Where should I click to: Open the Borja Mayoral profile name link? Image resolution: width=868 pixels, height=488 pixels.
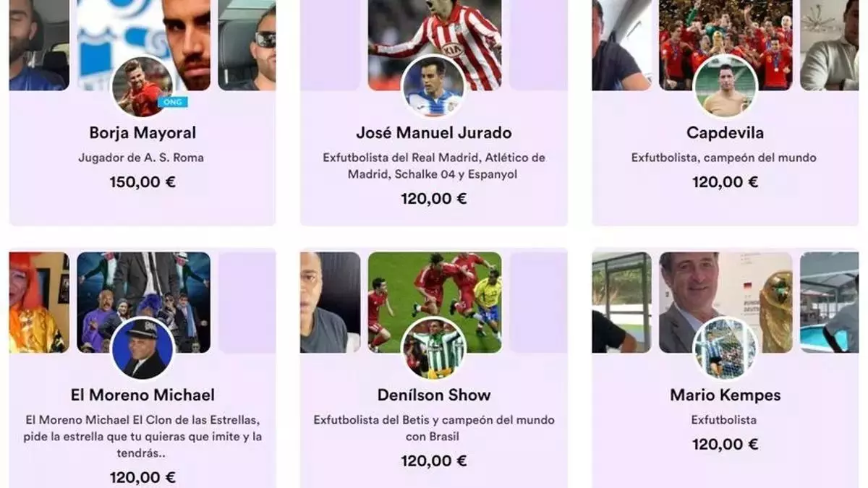click(x=142, y=133)
